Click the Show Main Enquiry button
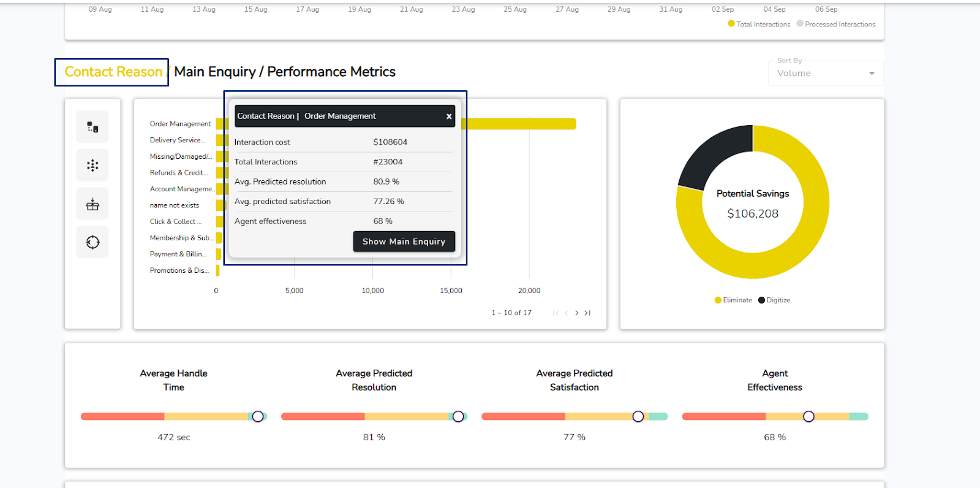 (404, 242)
